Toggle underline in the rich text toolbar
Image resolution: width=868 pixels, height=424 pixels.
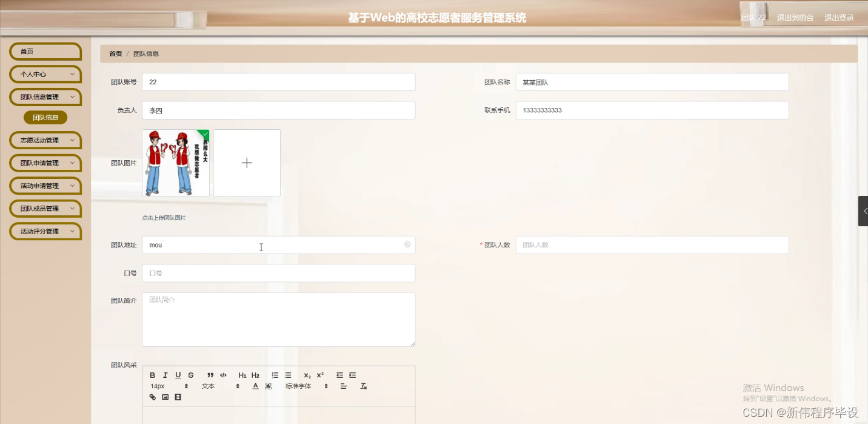click(x=178, y=375)
